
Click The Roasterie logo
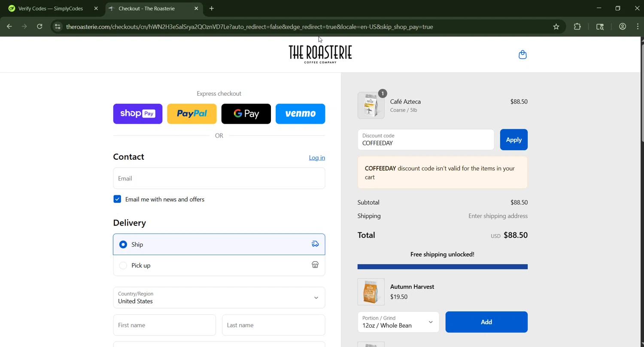click(x=320, y=54)
